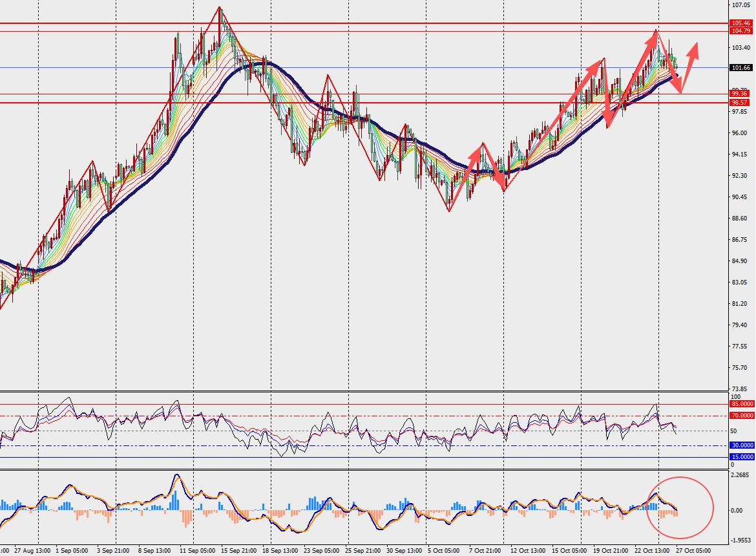Select the red 105.46 level label
Image resolution: width=756 pixels, height=556 pixels.
pos(741,23)
